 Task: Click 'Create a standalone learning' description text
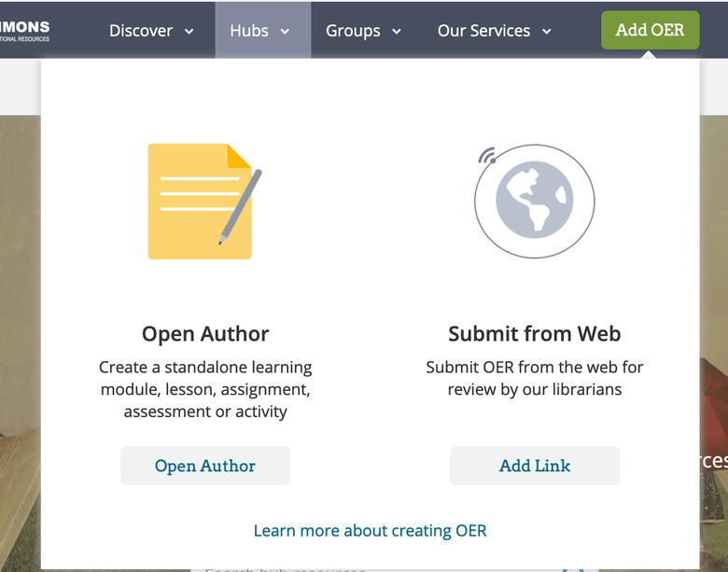click(205, 389)
